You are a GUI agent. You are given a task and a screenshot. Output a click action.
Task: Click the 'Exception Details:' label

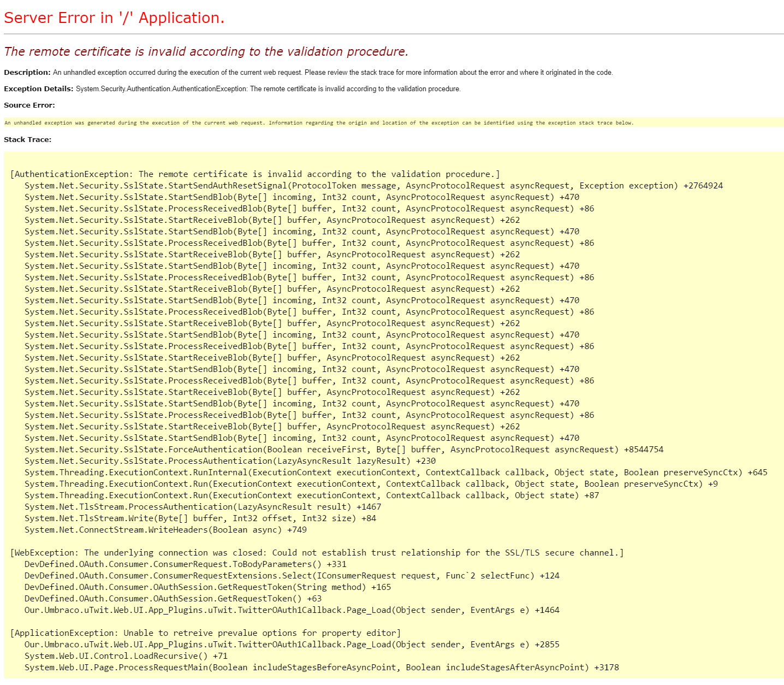[38, 88]
